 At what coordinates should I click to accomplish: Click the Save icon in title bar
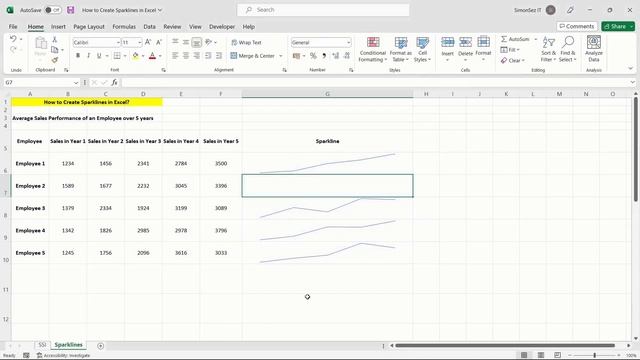coord(71,10)
